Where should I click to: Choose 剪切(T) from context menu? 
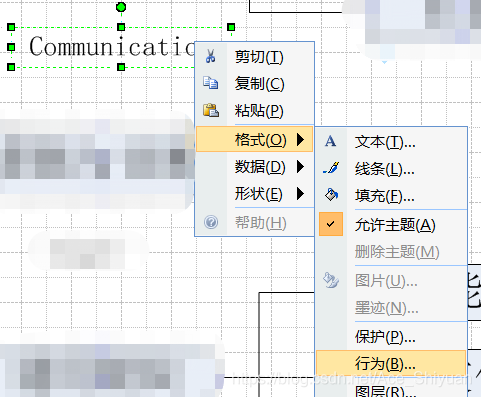[x=254, y=57]
